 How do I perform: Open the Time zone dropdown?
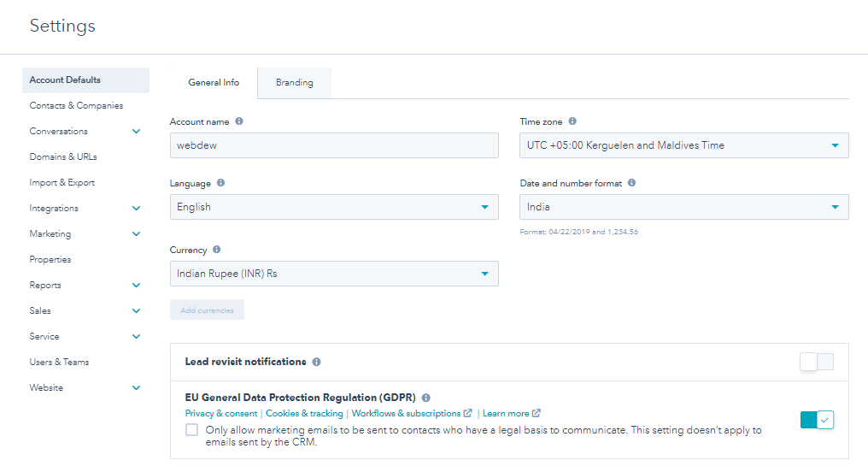pos(683,145)
